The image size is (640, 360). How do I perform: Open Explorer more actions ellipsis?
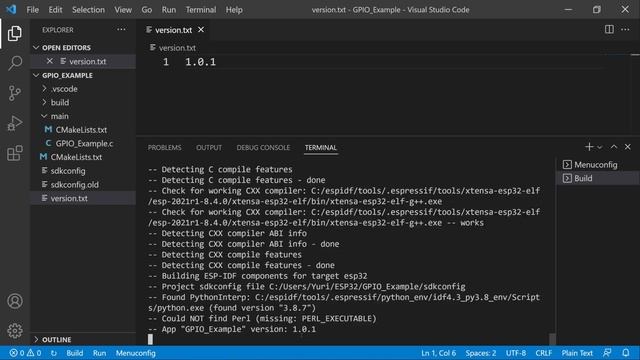[121, 29]
